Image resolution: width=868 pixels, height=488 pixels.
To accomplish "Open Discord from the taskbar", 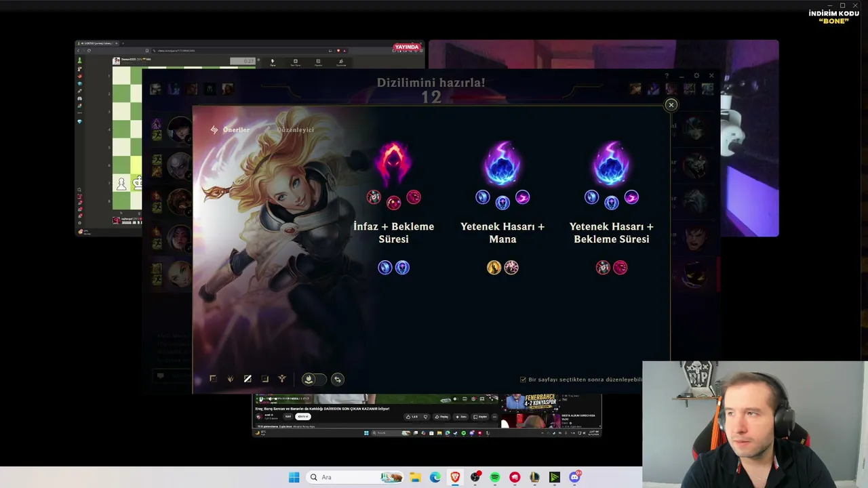I will coord(575,477).
